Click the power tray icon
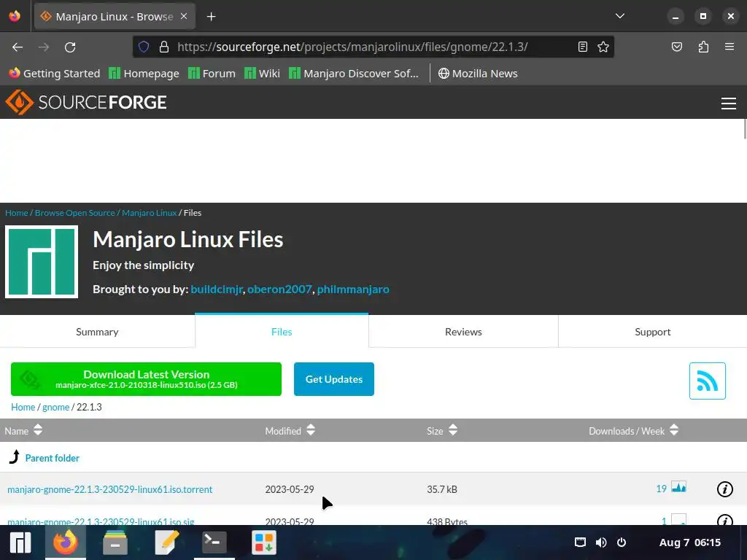The height and width of the screenshot is (560, 747). click(x=622, y=542)
